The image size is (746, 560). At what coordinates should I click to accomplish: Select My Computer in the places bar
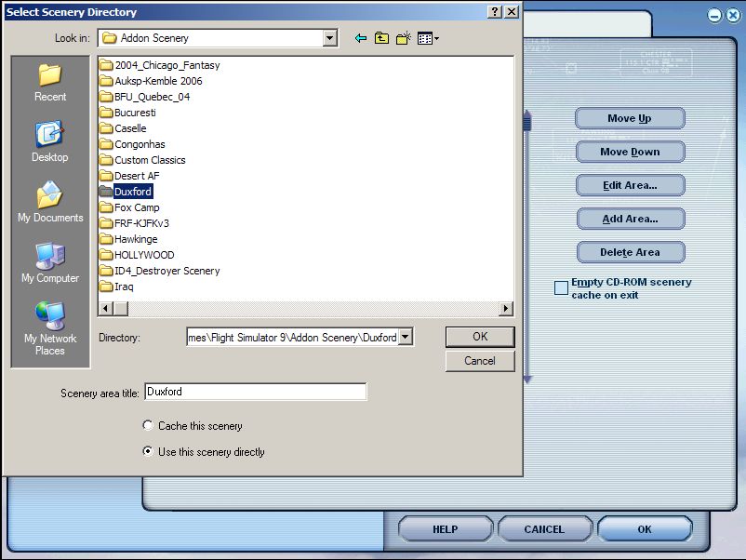coord(50,263)
